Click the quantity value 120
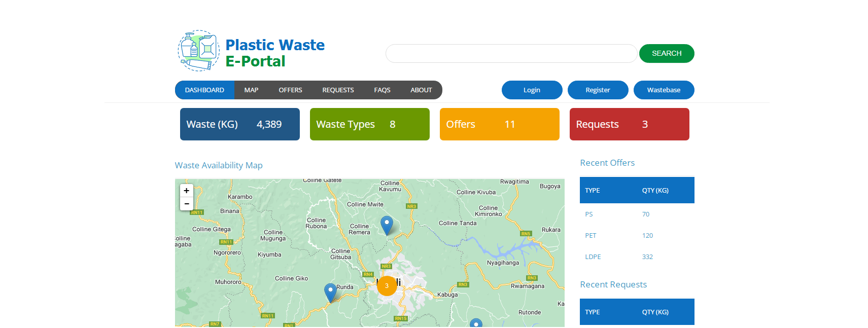 click(647, 236)
